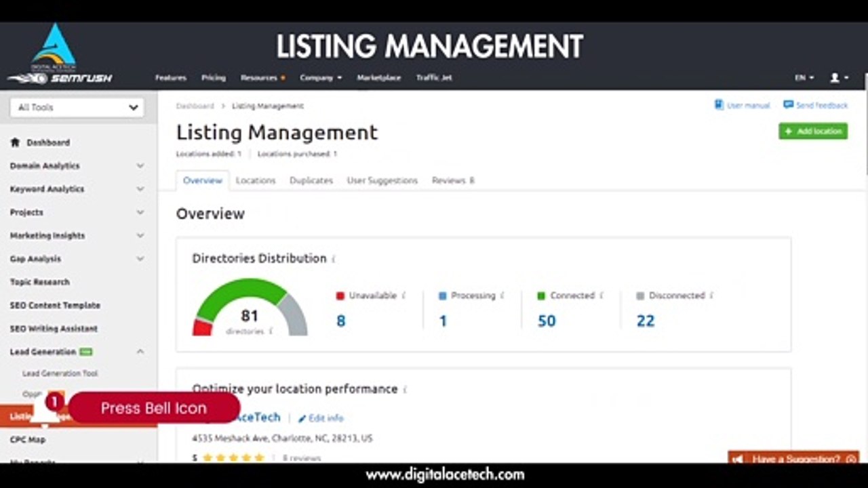Click Dashboard breadcrumb link
The height and width of the screenshot is (488, 868).
195,106
